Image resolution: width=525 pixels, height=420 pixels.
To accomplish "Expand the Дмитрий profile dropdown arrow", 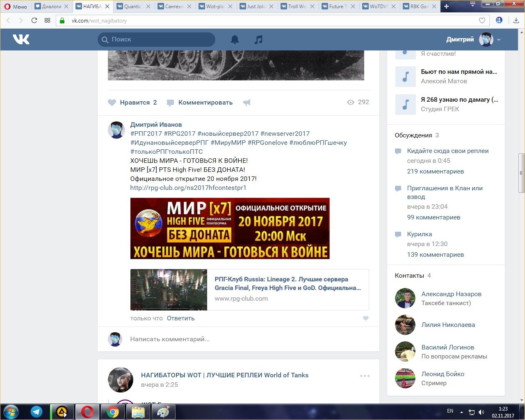I will point(499,40).
